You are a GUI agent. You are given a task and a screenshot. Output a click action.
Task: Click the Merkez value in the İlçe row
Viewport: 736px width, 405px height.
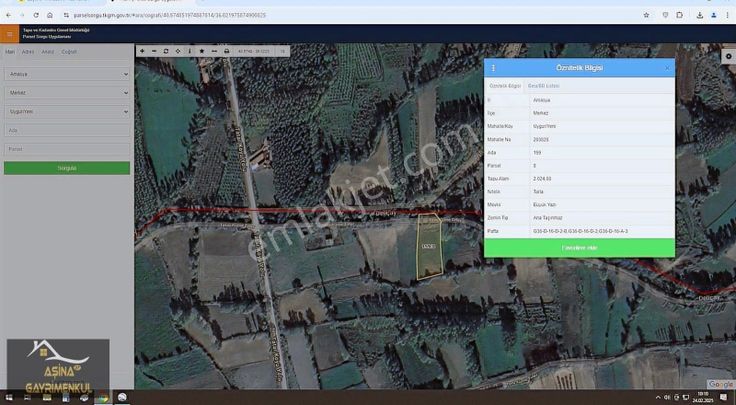(540, 113)
